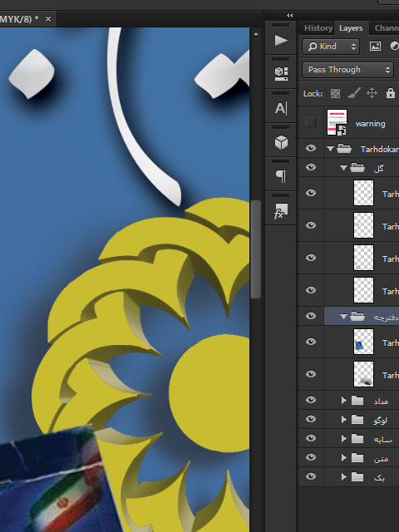
Task: Filter layers by adjustment layers icon
Action: point(394,47)
